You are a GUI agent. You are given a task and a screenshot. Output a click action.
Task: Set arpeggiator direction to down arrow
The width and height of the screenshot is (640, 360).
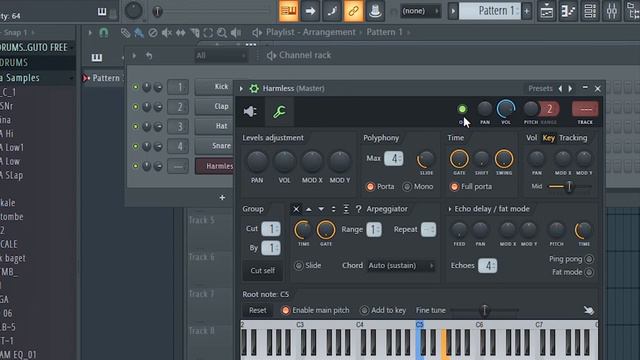tap(321, 209)
